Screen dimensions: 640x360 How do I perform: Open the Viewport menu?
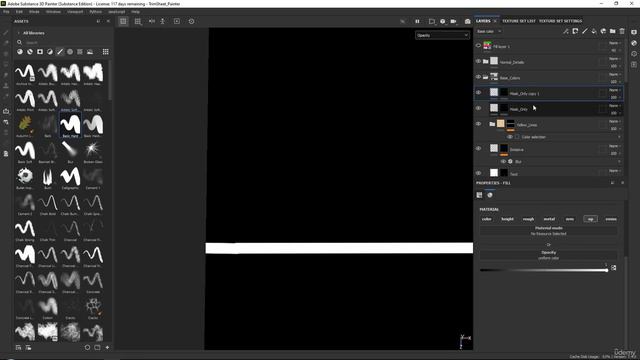(x=75, y=12)
